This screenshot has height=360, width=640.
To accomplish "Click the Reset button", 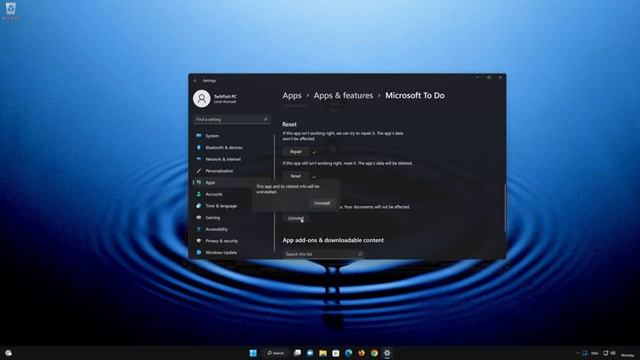I will (296, 176).
